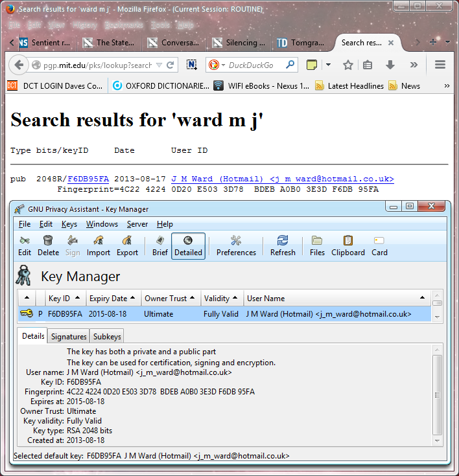Viewport: 459px width, 476px height.
Task: Switch to the Subkeys tab
Action: [107, 336]
